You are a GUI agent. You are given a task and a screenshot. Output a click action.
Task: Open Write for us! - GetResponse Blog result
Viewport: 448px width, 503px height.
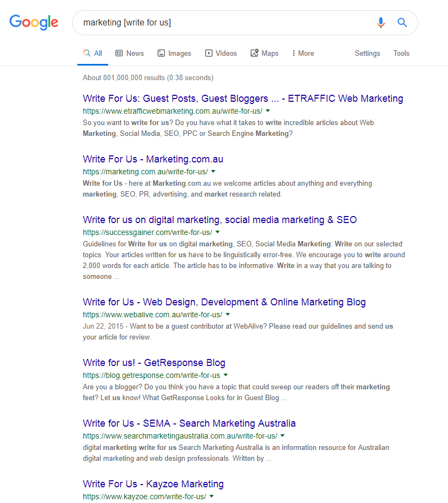pyautogui.click(x=154, y=363)
